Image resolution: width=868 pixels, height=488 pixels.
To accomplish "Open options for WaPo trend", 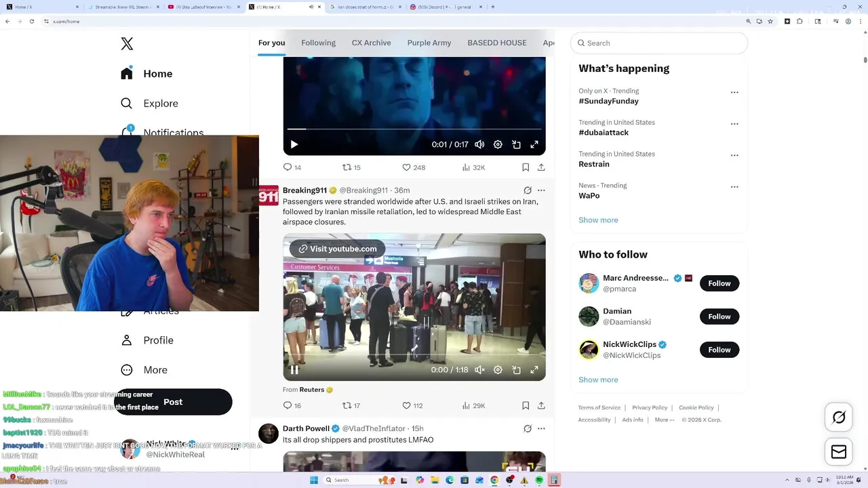I will click(734, 187).
